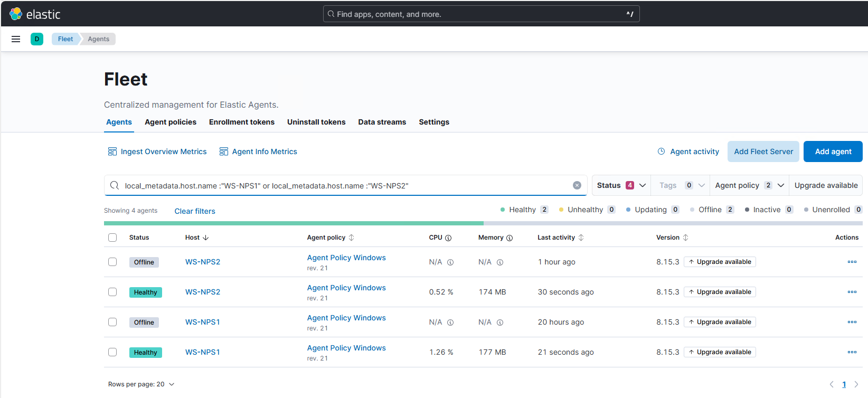This screenshot has height=398, width=868.
Task: Click the Agents breadcrumb
Action: [99, 39]
